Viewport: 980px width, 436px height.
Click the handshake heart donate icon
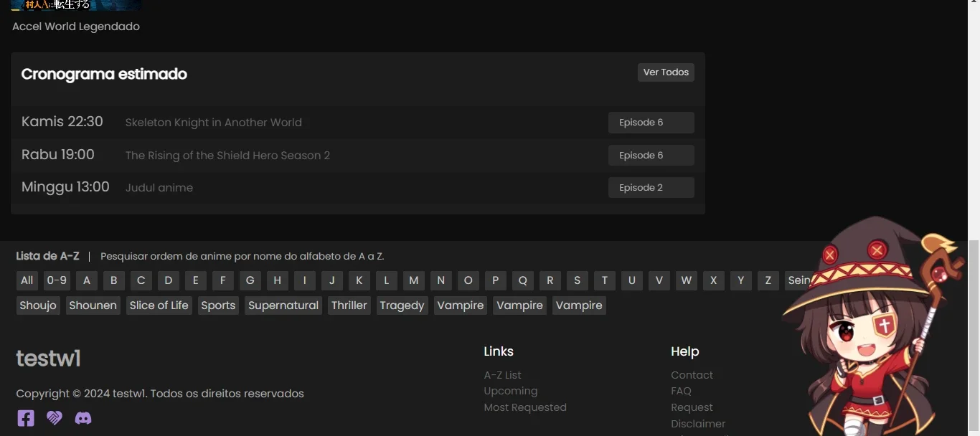click(55, 418)
